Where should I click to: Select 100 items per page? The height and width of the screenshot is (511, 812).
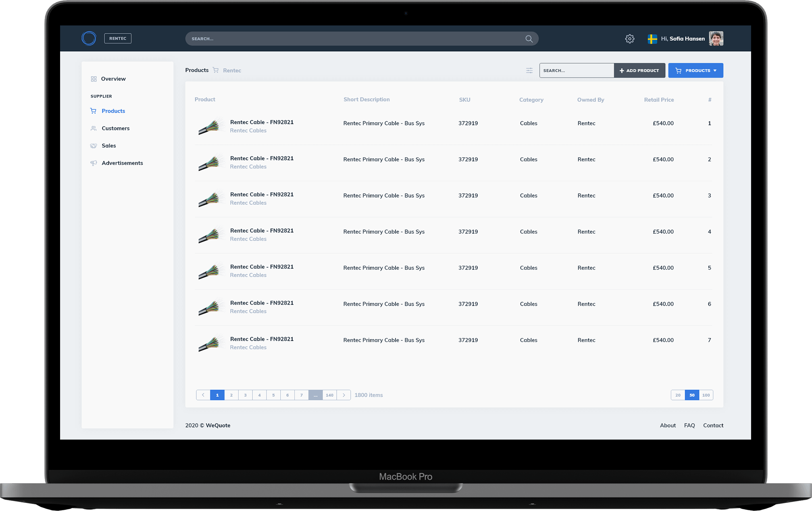[x=706, y=395]
